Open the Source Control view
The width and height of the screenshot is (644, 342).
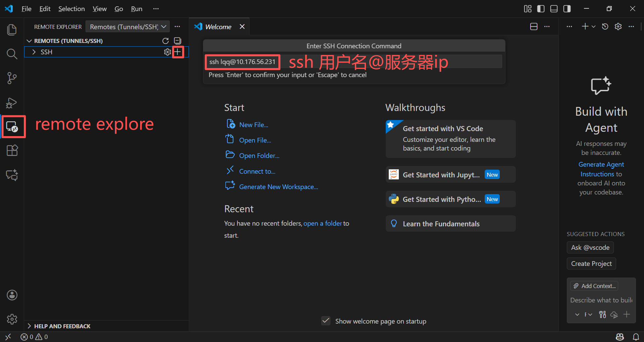(12, 78)
